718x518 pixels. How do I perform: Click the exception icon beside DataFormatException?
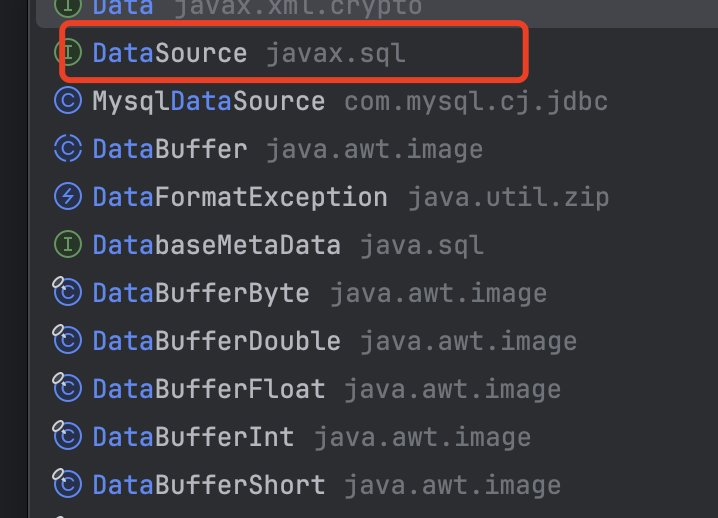click(68, 197)
